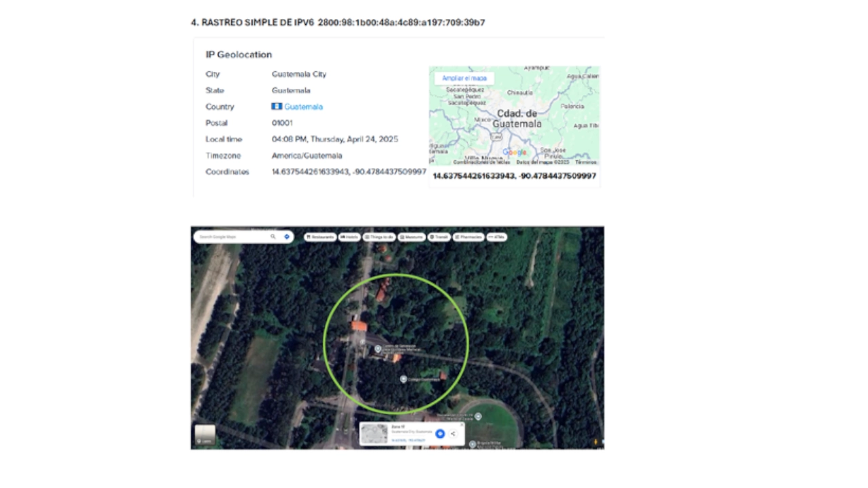Click the Share icon on Zona 17 card
The width and height of the screenshot is (868, 488).
pos(453,434)
